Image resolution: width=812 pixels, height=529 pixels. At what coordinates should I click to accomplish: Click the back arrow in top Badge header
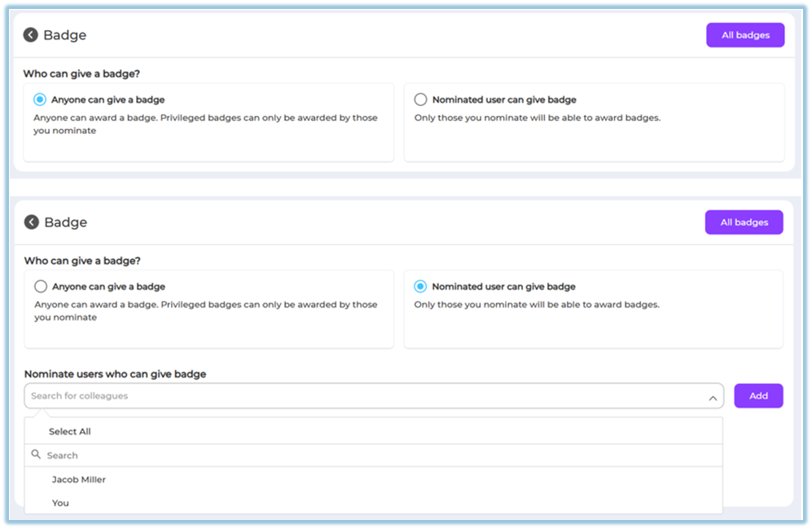point(31,35)
